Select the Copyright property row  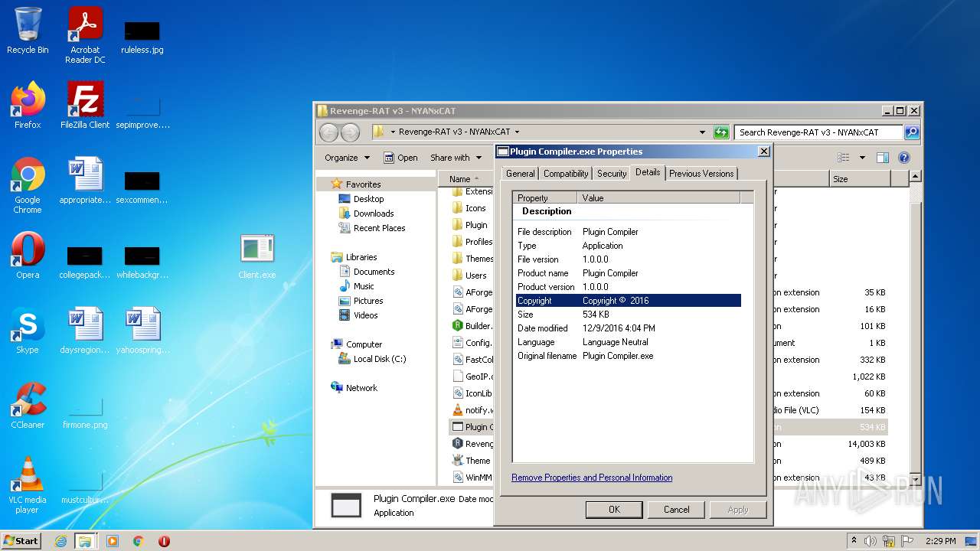tap(629, 301)
